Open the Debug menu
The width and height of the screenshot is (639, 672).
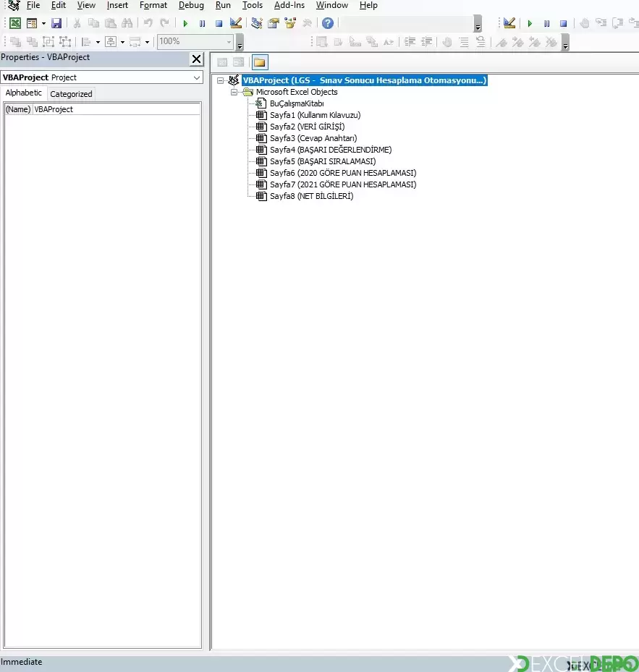[x=191, y=5]
